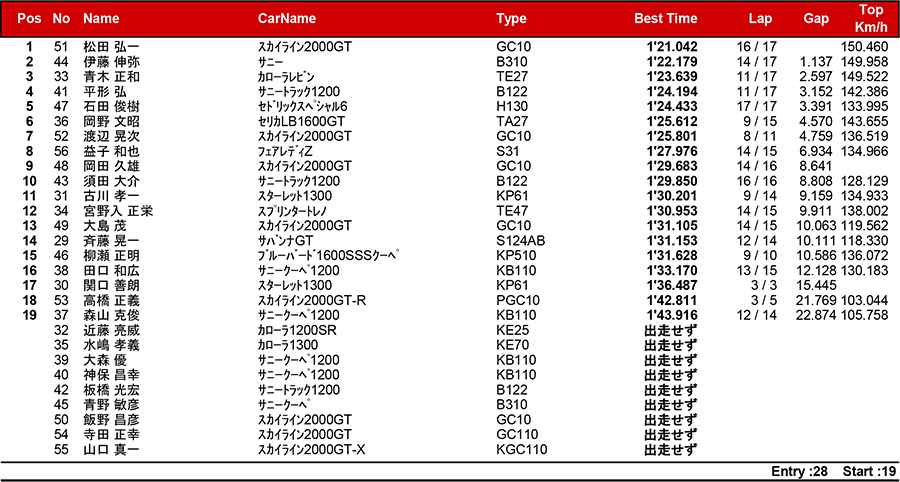This screenshot has width=900, height=482.
Task: Click the Lap column header
Action: coord(761,18)
